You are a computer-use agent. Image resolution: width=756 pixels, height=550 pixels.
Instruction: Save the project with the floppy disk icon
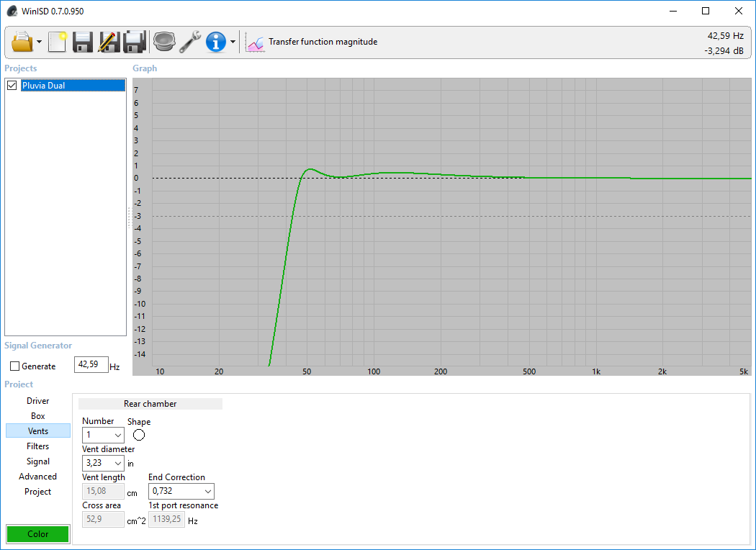point(83,42)
